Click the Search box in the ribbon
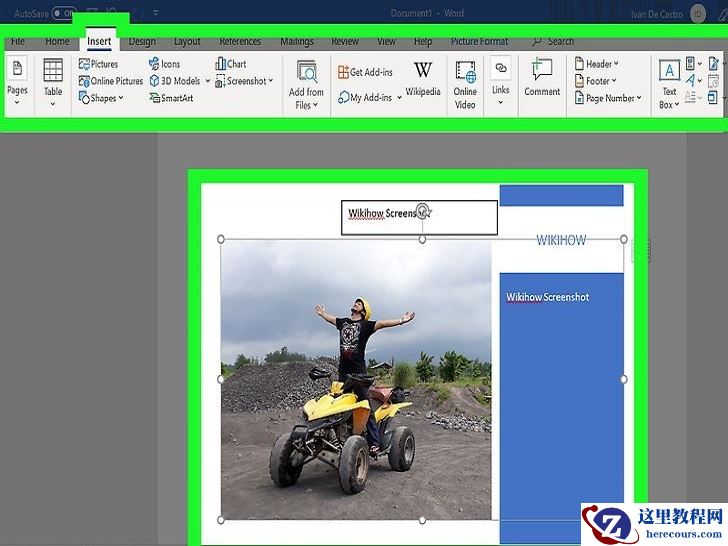This screenshot has width=728, height=546. 560,42
